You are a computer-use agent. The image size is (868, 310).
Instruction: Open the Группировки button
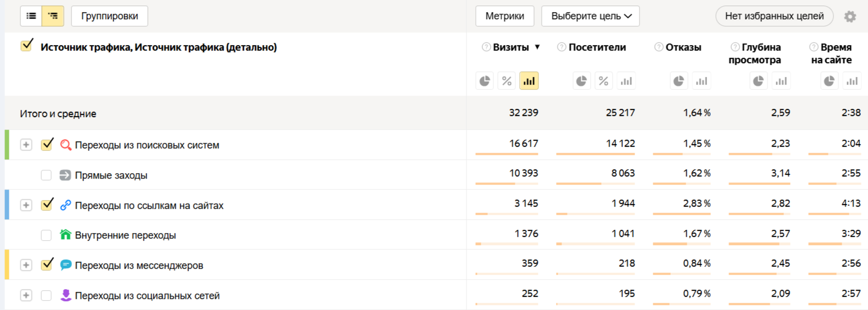coord(109,16)
